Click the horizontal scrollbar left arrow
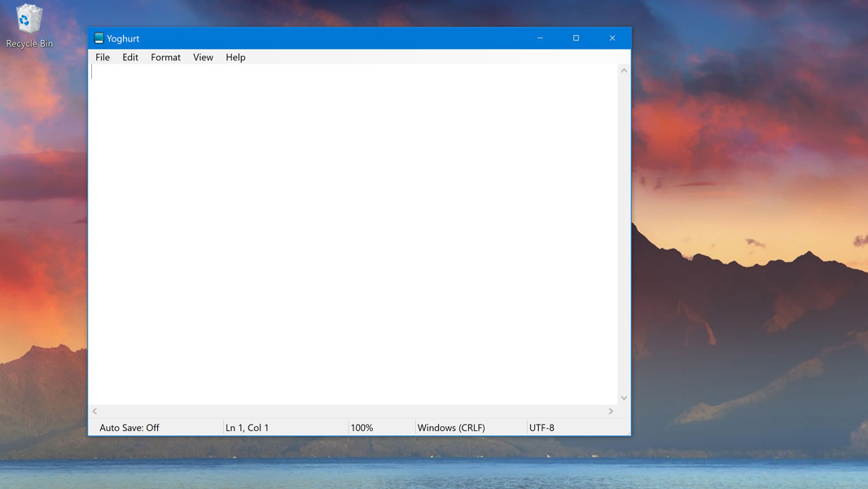The image size is (868, 489). [95, 412]
